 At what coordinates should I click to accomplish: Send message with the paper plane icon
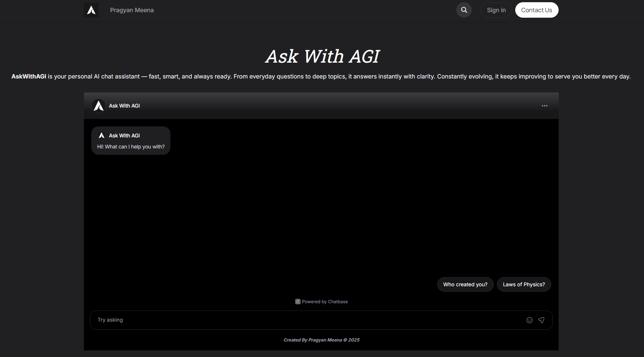point(541,320)
